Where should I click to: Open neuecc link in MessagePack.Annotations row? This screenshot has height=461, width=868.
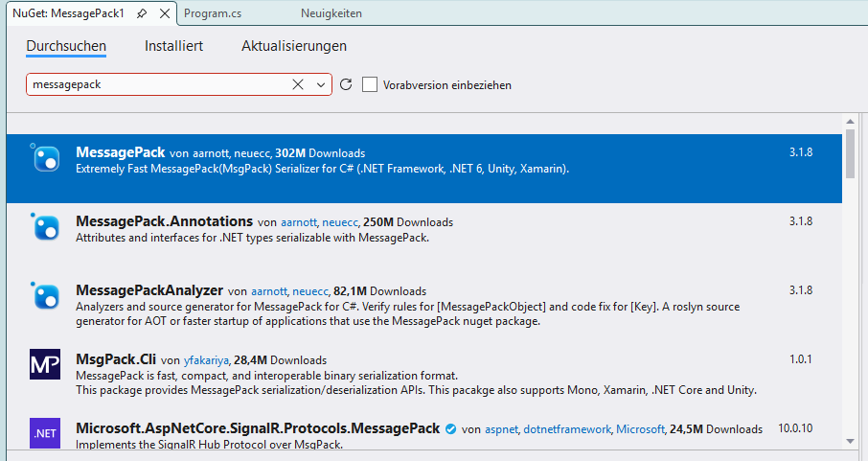[x=340, y=222]
